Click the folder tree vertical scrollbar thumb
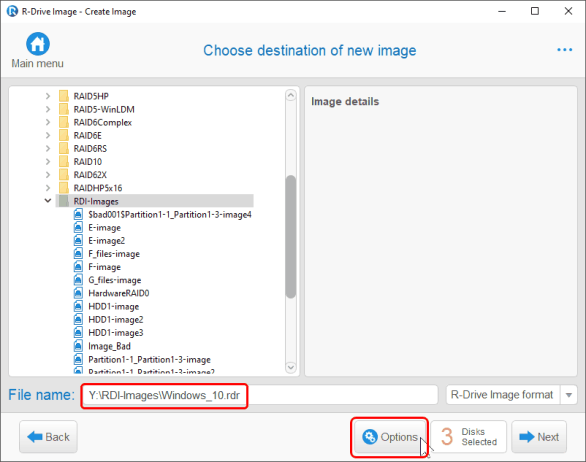Viewport: 586px width, 462px height. pyautogui.click(x=291, y=237)
